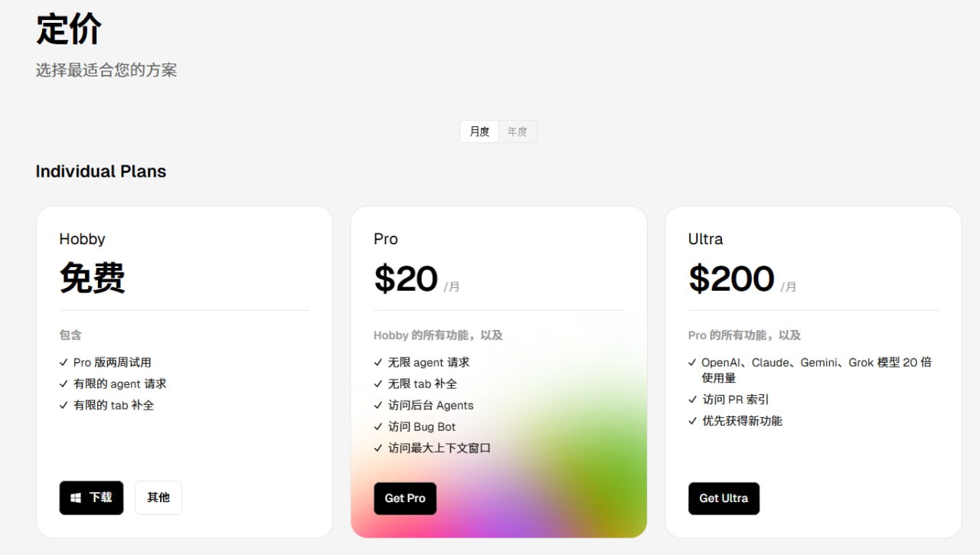The height and width of the screenshot is (555, 980).
Task: Click feature text 无限 tab 补全
Action: pyautogui.click(x=423, y=384)
